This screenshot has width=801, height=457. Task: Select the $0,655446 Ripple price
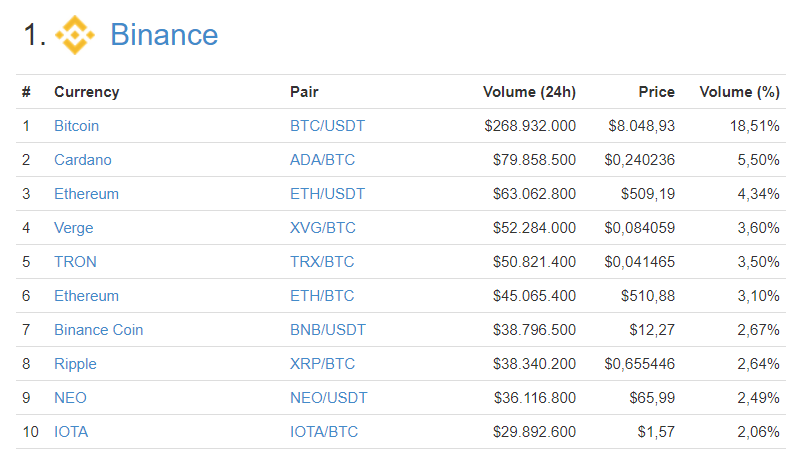click(640, 364)
